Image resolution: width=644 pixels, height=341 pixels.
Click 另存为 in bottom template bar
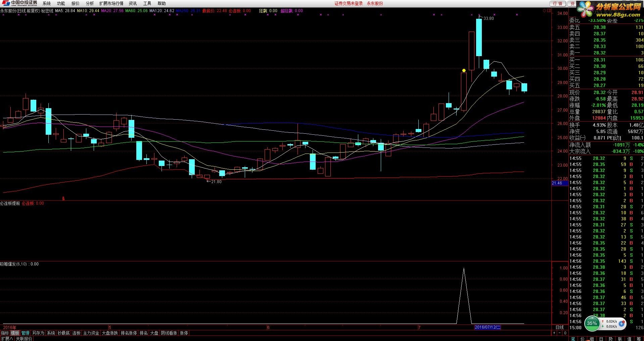[x=38, y=333]
